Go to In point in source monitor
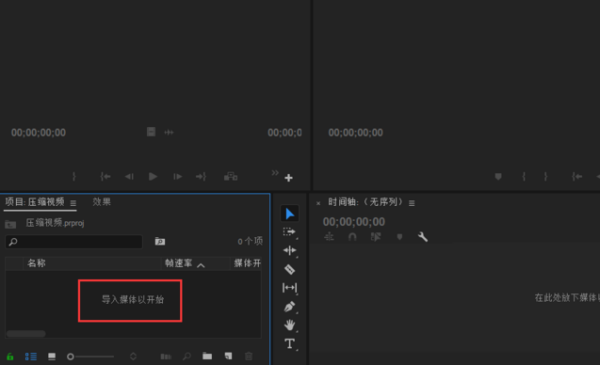 [105, 176]
